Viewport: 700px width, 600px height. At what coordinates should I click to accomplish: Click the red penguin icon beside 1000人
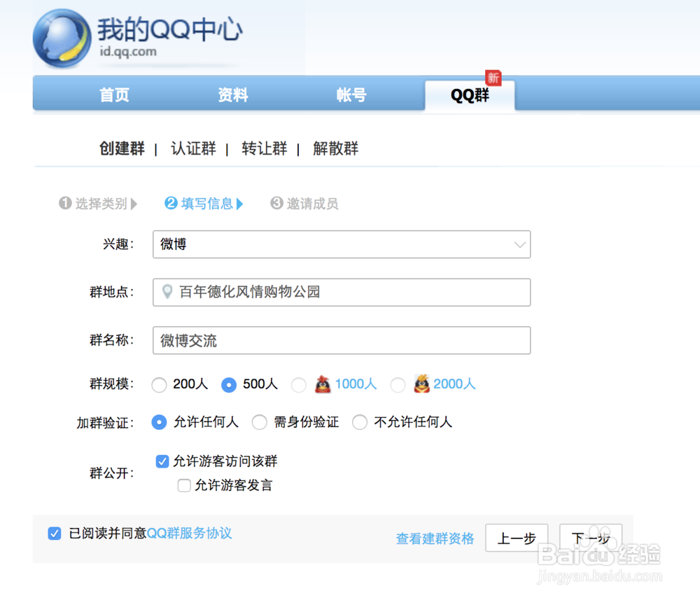(323, 384)
